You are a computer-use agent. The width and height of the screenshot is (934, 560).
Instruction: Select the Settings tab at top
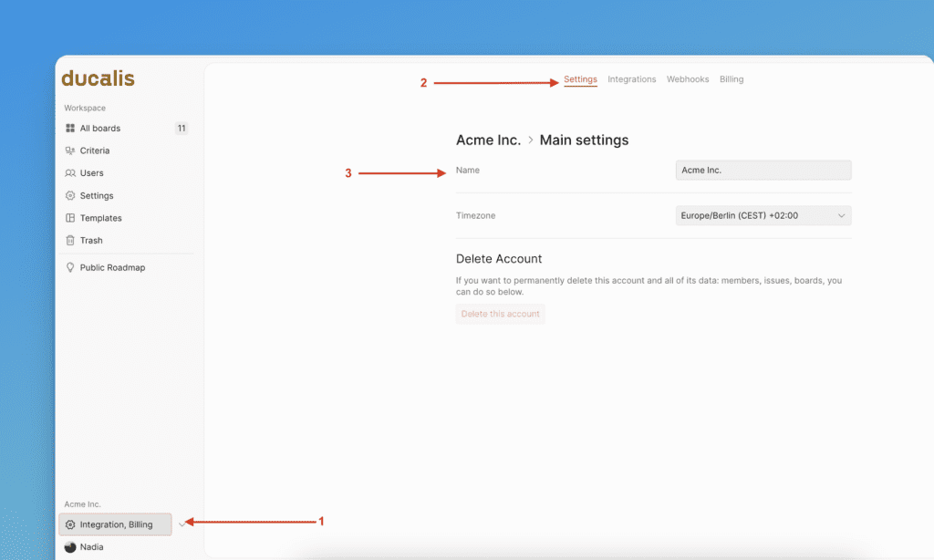[x=580, y=79]
